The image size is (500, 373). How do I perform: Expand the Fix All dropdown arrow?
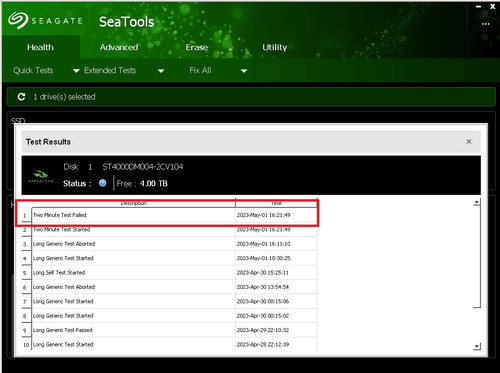tap(244, 71)
